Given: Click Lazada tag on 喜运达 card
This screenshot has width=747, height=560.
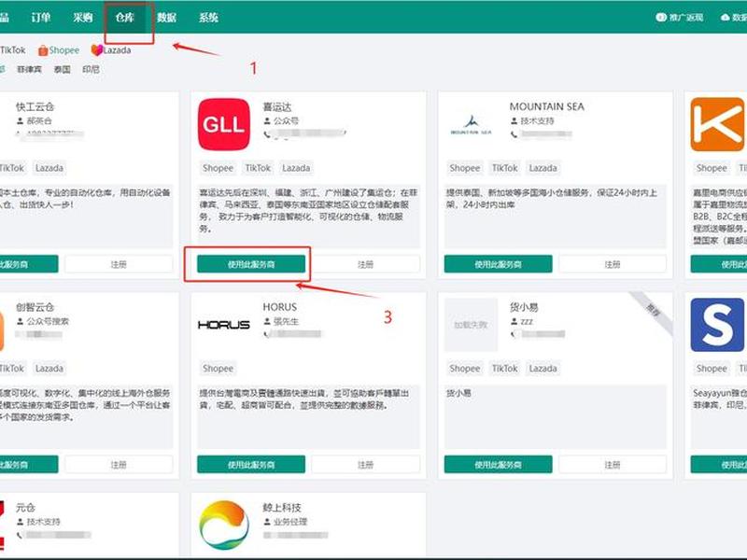Looking at the screenshot, I should click(296, 168).
